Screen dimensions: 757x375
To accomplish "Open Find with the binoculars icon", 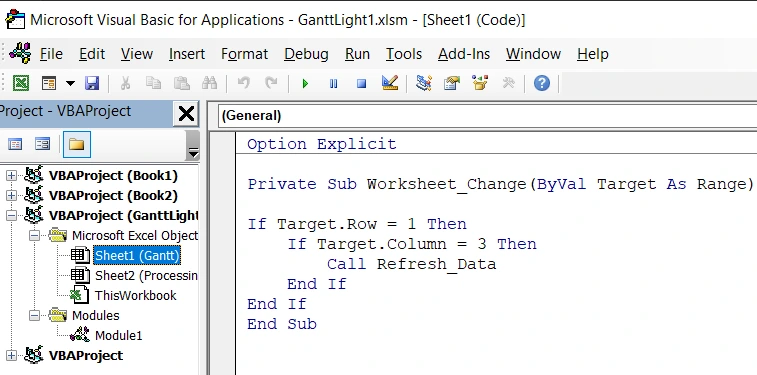I will tap(210, 83).
